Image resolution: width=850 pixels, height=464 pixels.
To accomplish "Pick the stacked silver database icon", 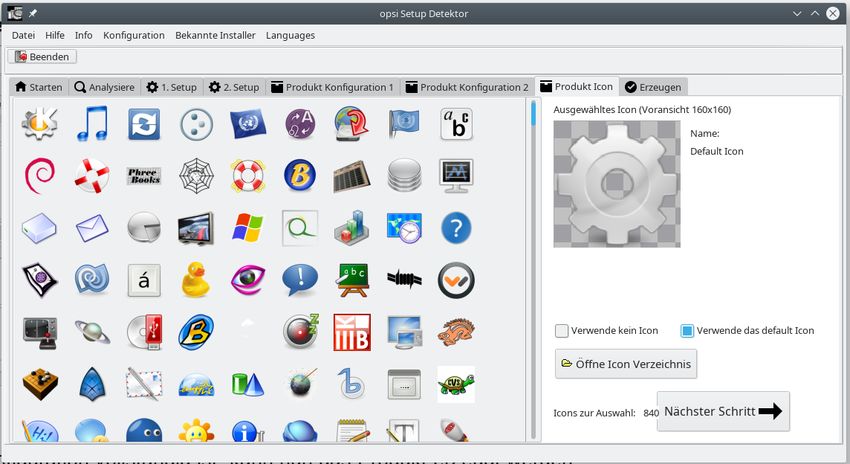I will 404,176.
